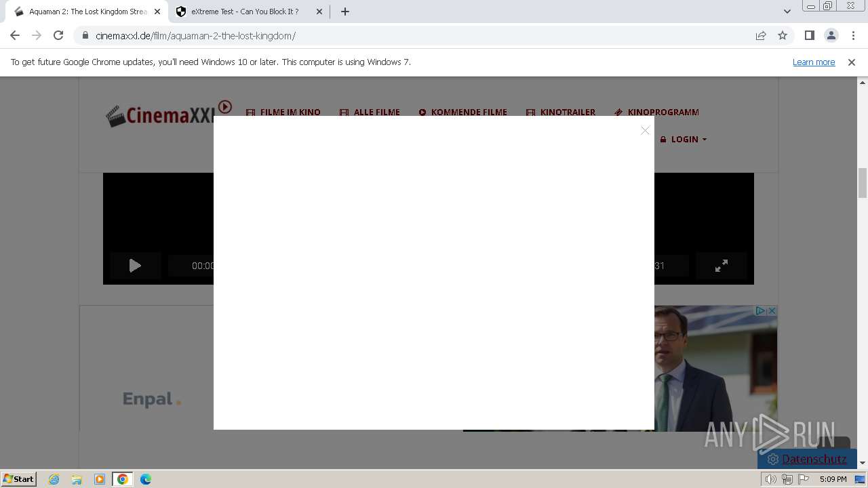Open Chrome side panel
This screenshot has width=868, height=488.
coord(809,35)
